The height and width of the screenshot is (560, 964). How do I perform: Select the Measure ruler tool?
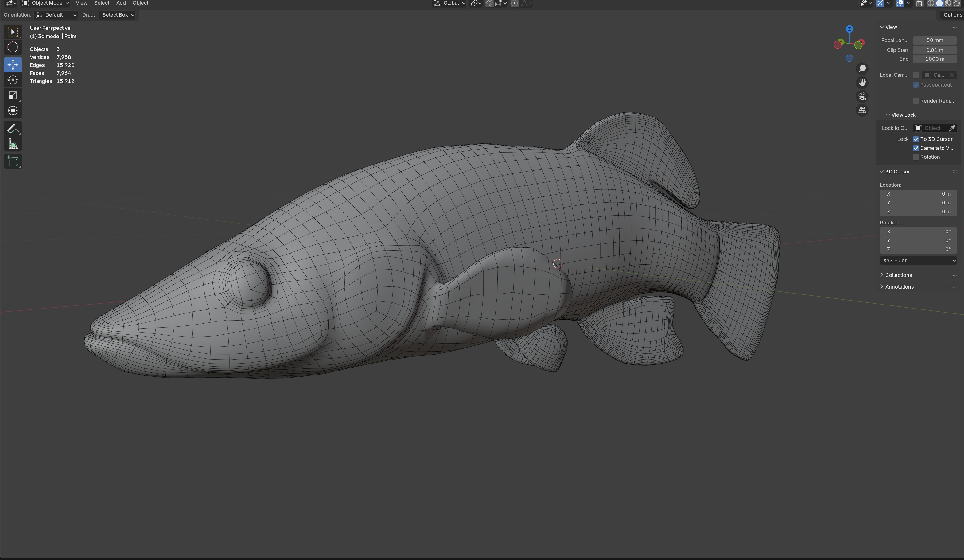click(x=13, y=144)
